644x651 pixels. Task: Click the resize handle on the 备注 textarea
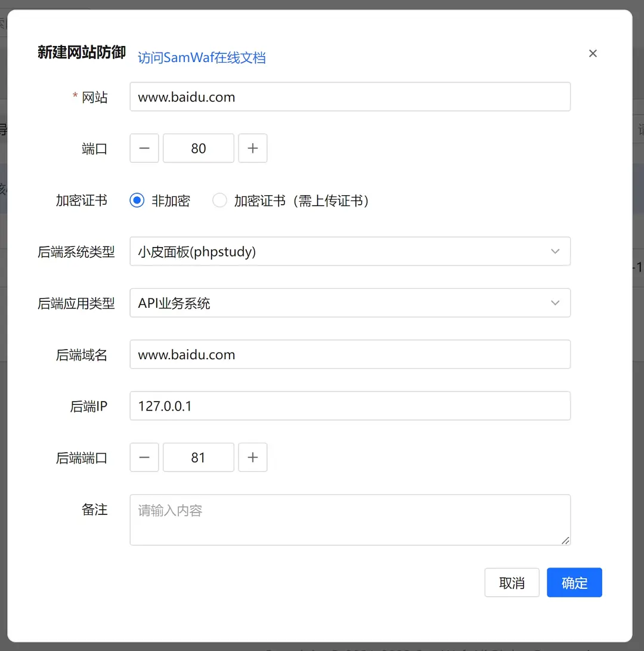565,542
